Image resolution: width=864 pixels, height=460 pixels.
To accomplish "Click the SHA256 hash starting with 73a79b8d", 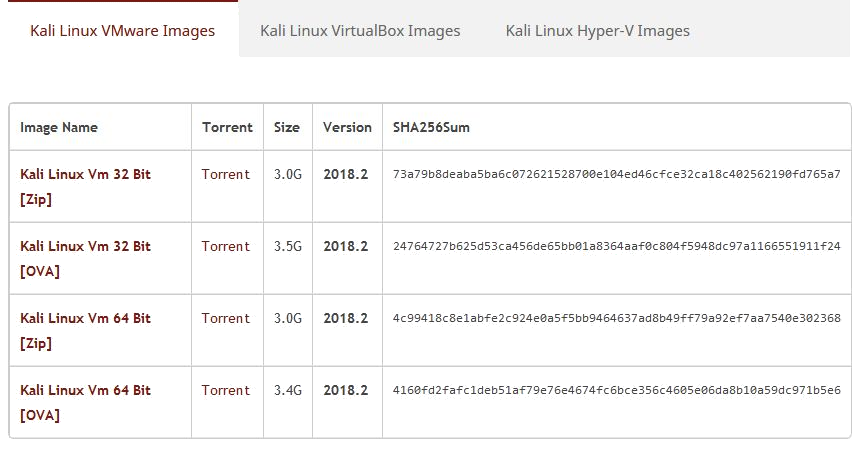I will click(x=616, y=175).
